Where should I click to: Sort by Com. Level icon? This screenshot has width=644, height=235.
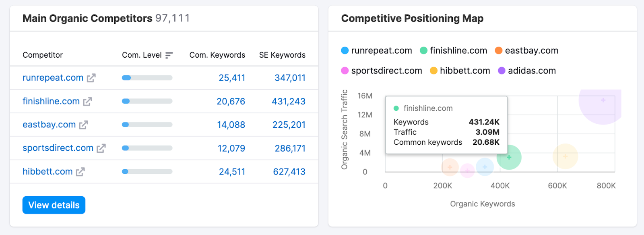pyautogui.click(x=169, y=55)
